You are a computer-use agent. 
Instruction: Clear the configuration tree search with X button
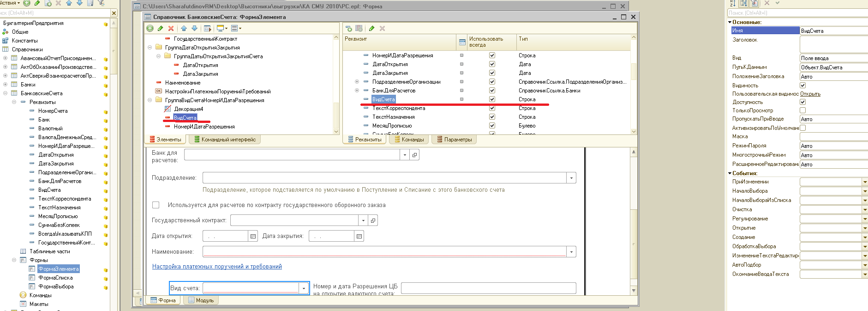tap(114, 13)
